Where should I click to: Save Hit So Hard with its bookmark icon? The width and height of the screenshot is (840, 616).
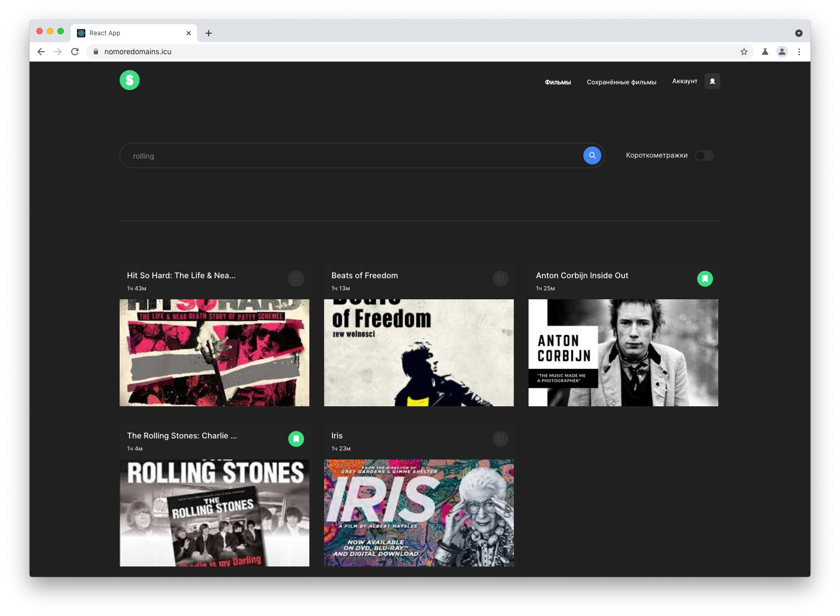[296, 279]
